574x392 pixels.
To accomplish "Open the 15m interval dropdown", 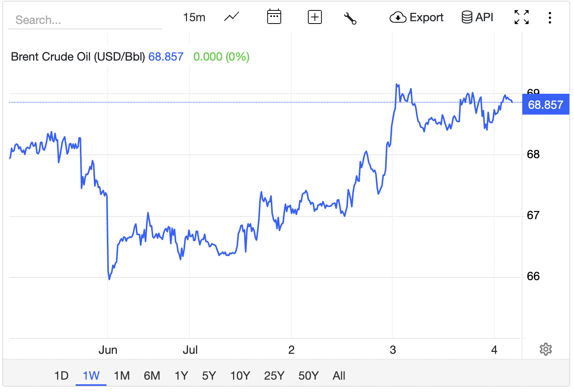I will (194, 17).
